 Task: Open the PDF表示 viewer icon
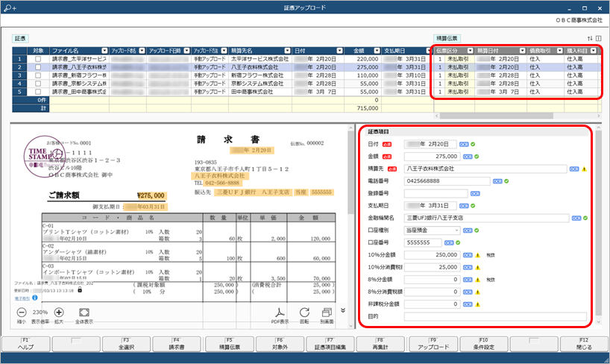tap(280, 313)
